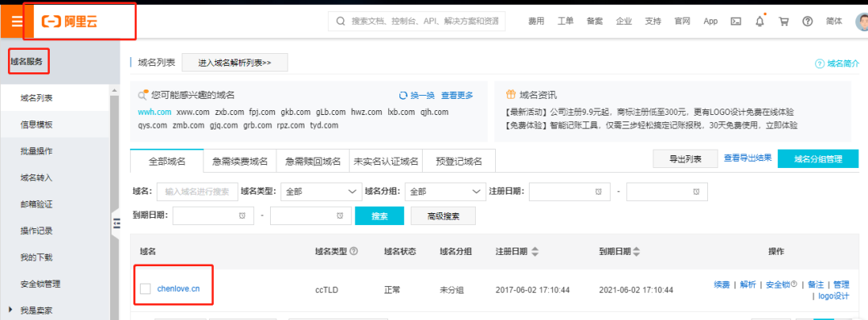This screenshot has width=868, height=320.
Task: Select 安全锁管理 in the sidebar
Action: pos(55,284)
